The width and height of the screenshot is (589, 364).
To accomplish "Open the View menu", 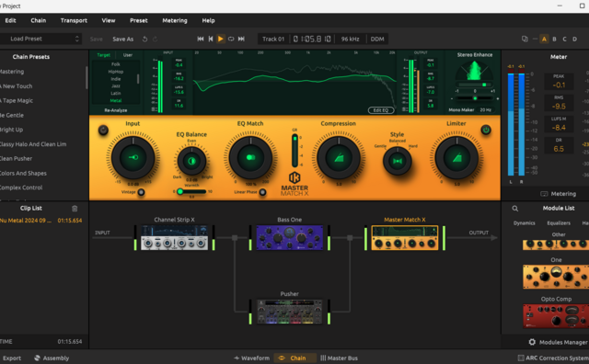I will click(109, 20).
